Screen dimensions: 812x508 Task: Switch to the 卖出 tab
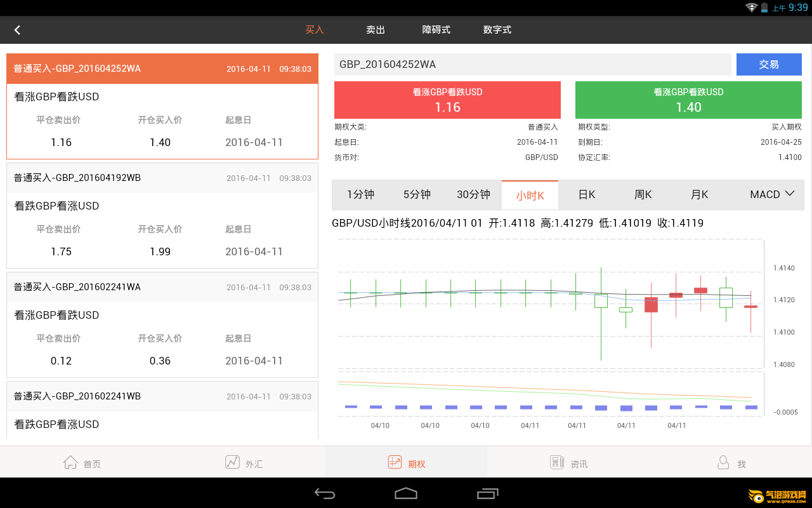coord(376,30)
